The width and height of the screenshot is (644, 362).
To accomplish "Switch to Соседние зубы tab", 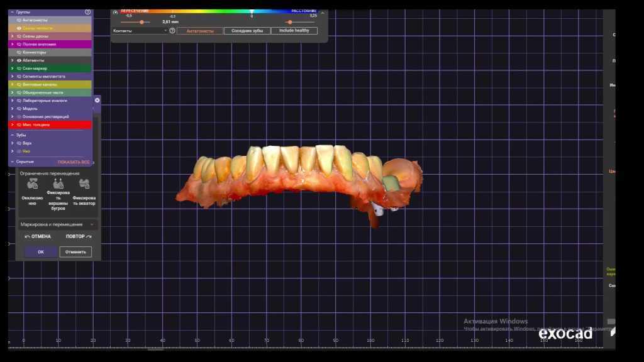I will point(247,30).
